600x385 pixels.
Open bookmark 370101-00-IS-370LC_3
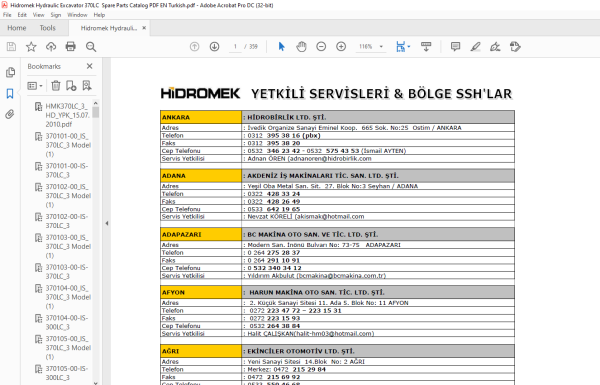coord(67,170)
